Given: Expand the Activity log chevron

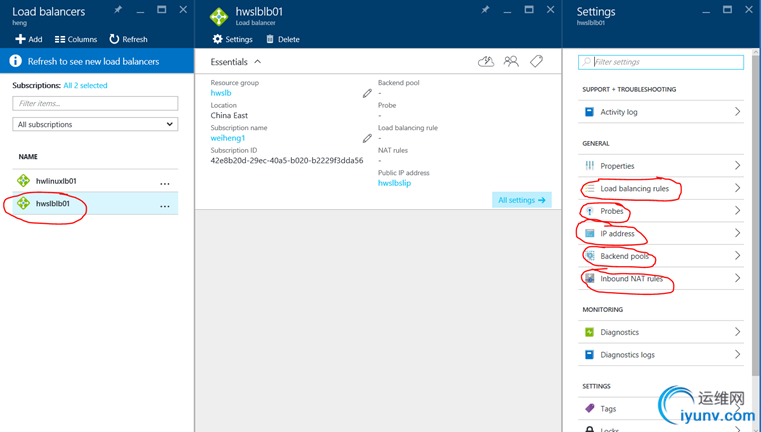Looking at the screenshot, I should coord(737,112).
